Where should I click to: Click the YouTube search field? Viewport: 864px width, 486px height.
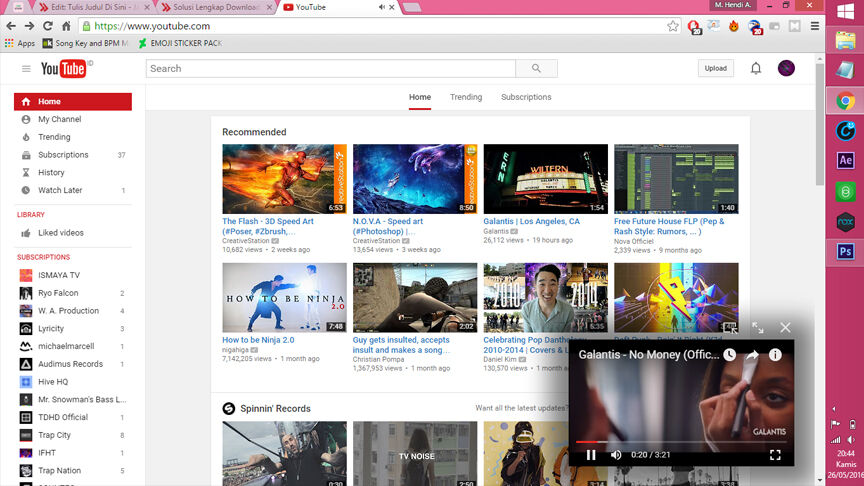(x=331, y=68)
